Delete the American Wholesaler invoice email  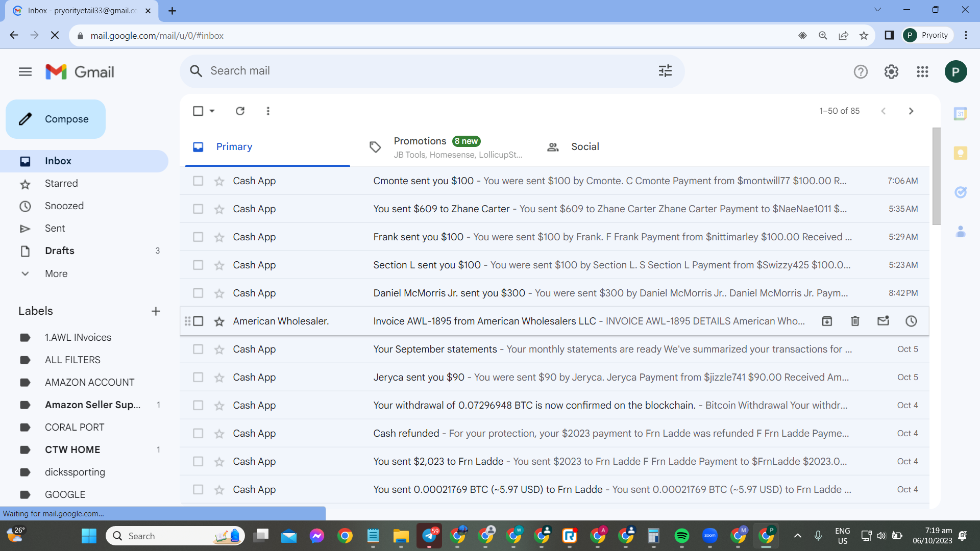(x=855, y=321)
